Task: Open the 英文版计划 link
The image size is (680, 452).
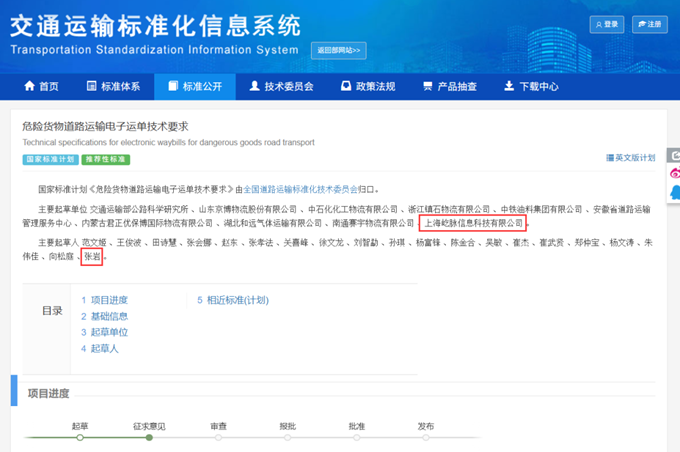Action: point(631,157)
